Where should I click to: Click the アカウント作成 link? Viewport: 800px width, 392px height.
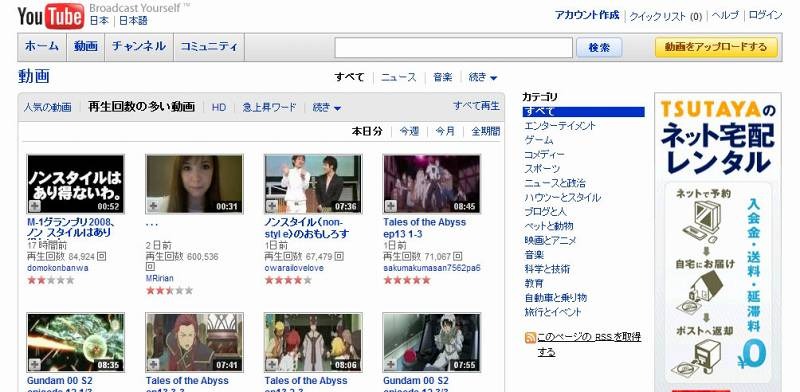tap(587, 15)
